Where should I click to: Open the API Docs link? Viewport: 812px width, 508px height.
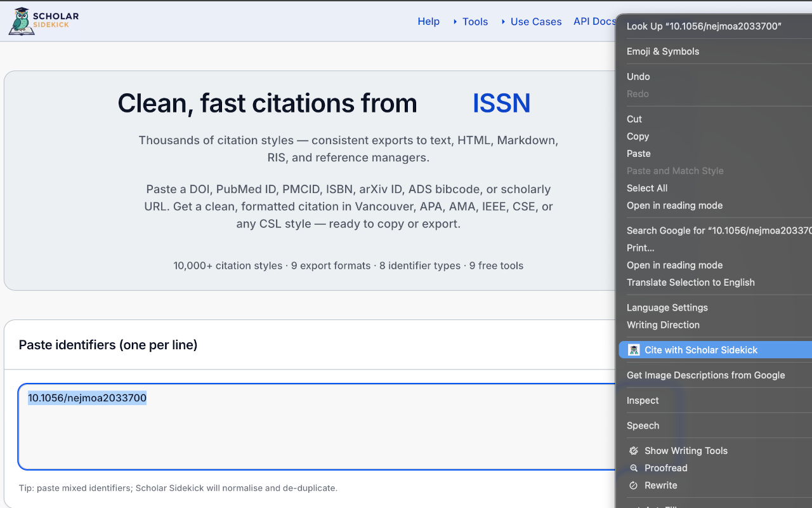coord(594,22)
